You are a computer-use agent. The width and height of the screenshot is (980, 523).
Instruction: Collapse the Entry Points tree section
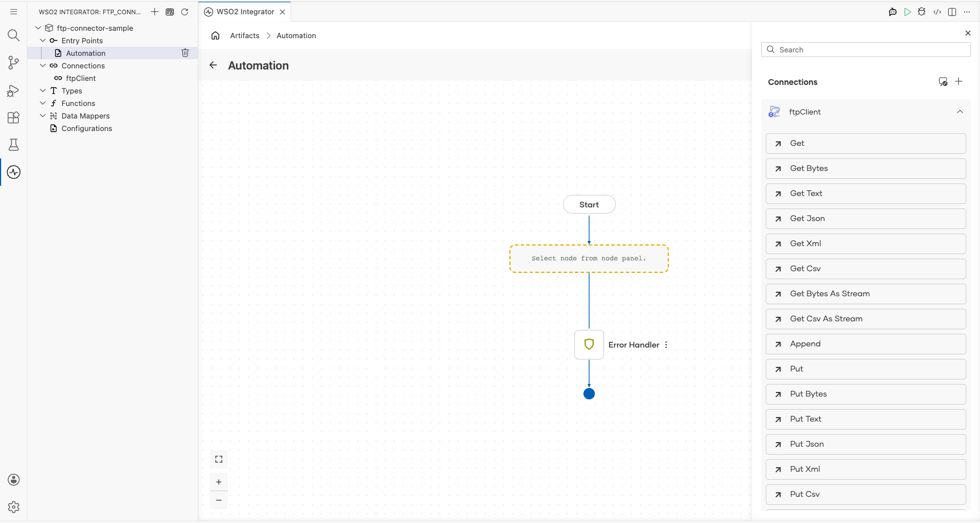[43, 40]
